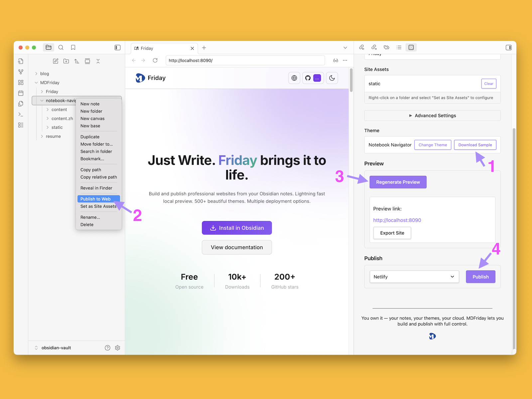532x399 pixels.
Task: Open the Netlify publish target dropdown
Action: (x=414, y=277)
